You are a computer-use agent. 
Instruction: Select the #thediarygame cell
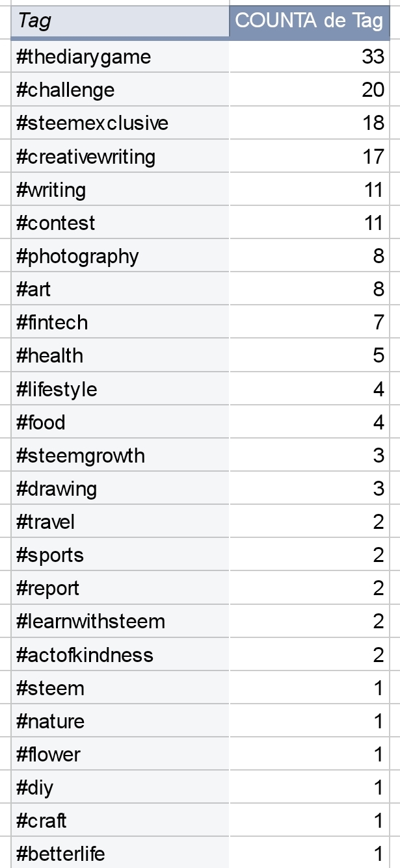click(x=120, y=57)
